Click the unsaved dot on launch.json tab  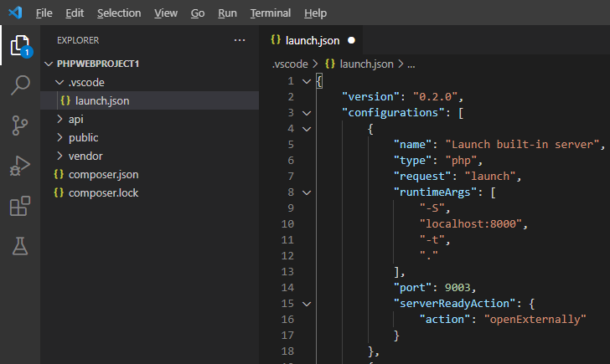(351, 40)
